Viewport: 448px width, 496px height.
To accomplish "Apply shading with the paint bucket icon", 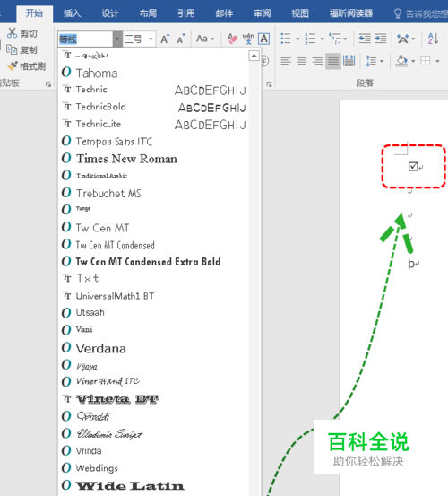I will pyautogui.click(x=401, y=61).
